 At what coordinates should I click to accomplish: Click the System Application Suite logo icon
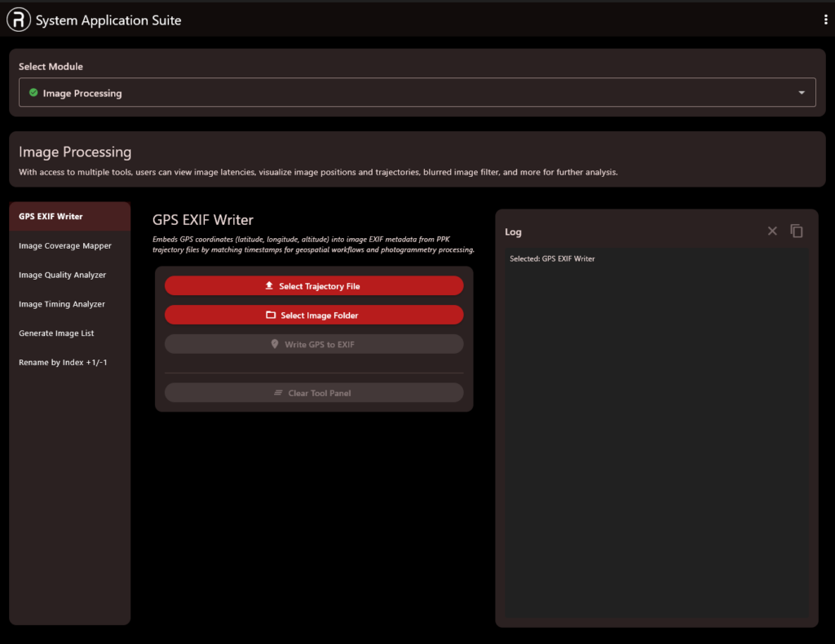click(x=19, y=20)
